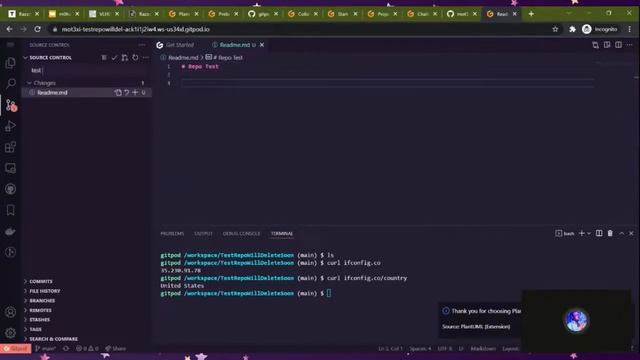Reload the browser page
This screenshot has height=360, width=640.
click(37, 29)
